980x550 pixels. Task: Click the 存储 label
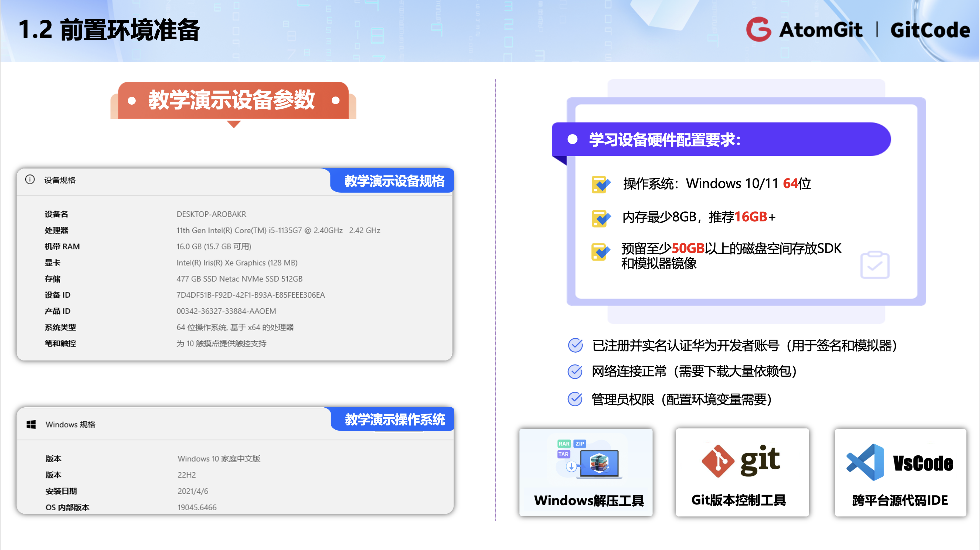pos(53,279)
